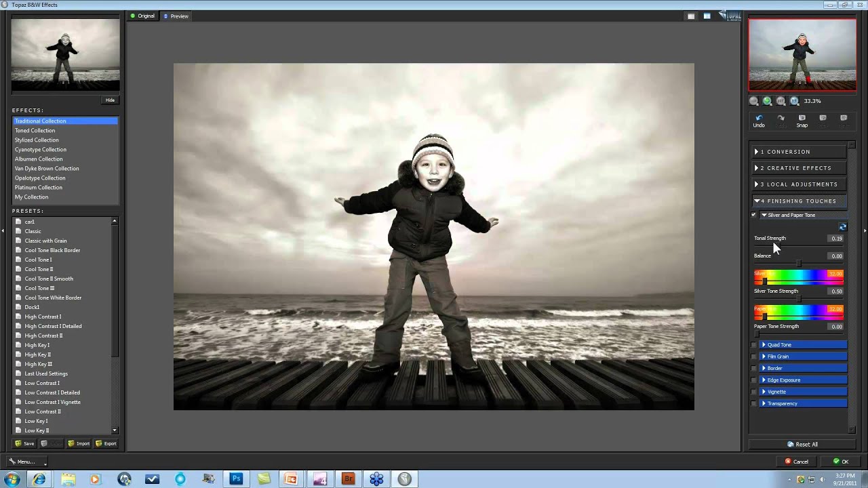Enable the Vignette checkbox
Screen dimensions: 868x488
pyautogui.click(x=753, y=392)
